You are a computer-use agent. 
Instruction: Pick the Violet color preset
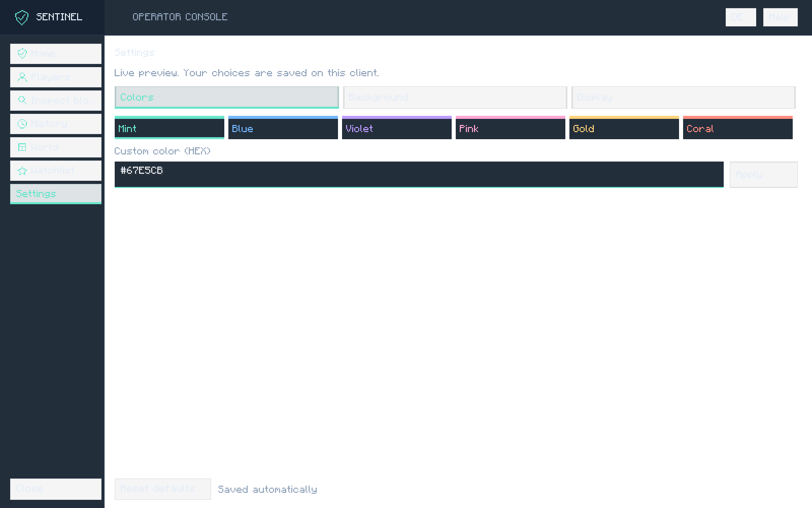coord(397,128)
